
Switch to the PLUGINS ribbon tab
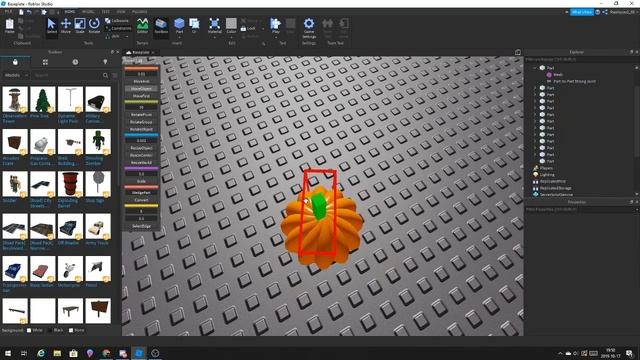click(140, 12)
